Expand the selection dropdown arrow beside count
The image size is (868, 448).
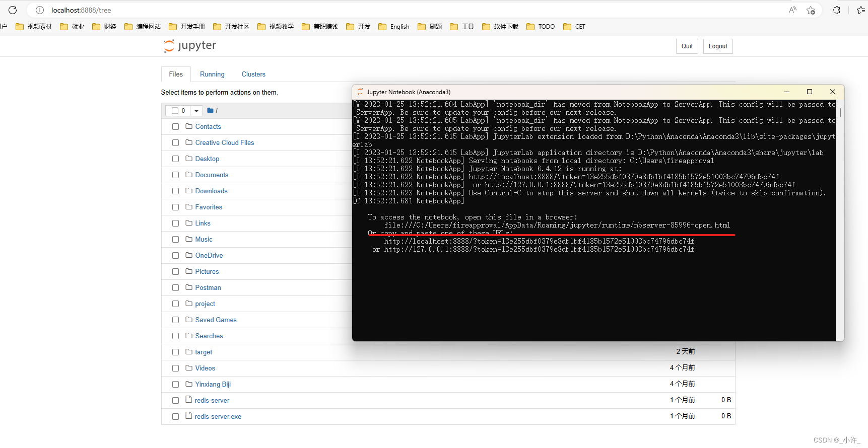196,111
